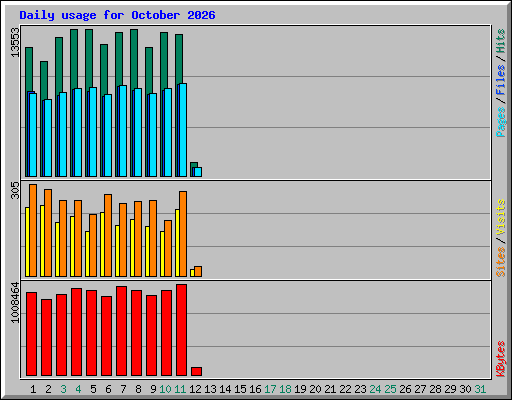Click day 7 on the x-axis

tap(123, 389)
